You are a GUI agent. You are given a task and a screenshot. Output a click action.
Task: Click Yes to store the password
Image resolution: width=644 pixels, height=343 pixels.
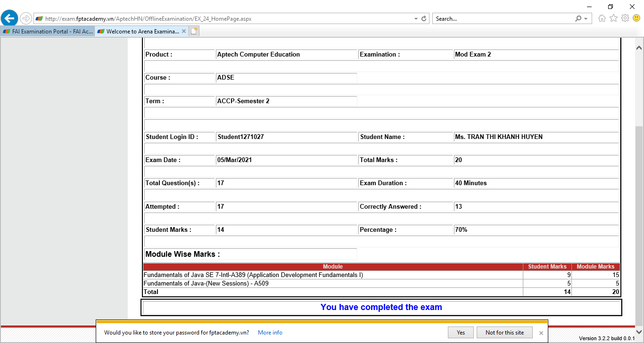[x=461, y=332]
